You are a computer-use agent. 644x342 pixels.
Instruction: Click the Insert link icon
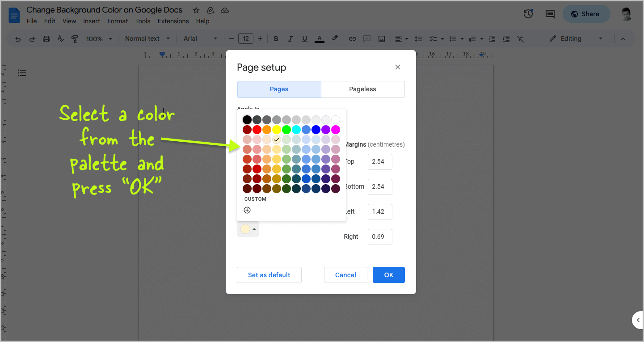click(353, 39)
